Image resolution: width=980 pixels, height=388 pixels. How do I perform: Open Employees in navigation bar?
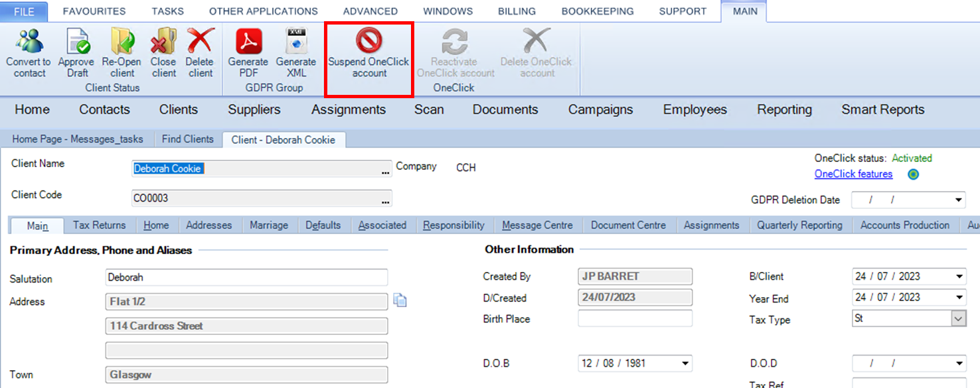(695, 109)
